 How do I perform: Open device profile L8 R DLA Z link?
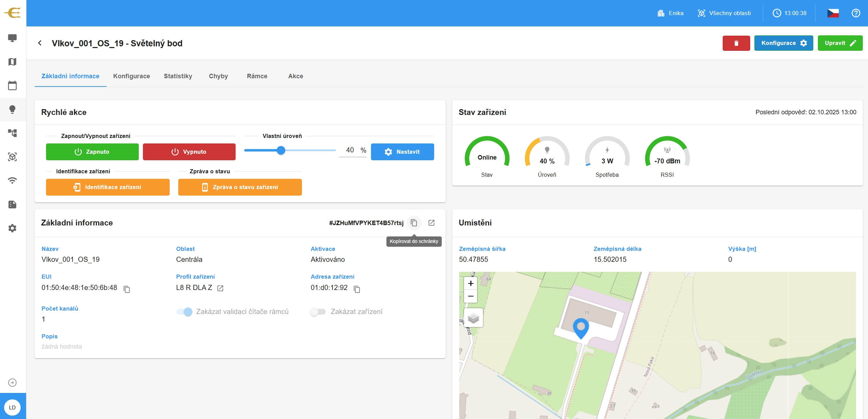click(x=220, y=288)
